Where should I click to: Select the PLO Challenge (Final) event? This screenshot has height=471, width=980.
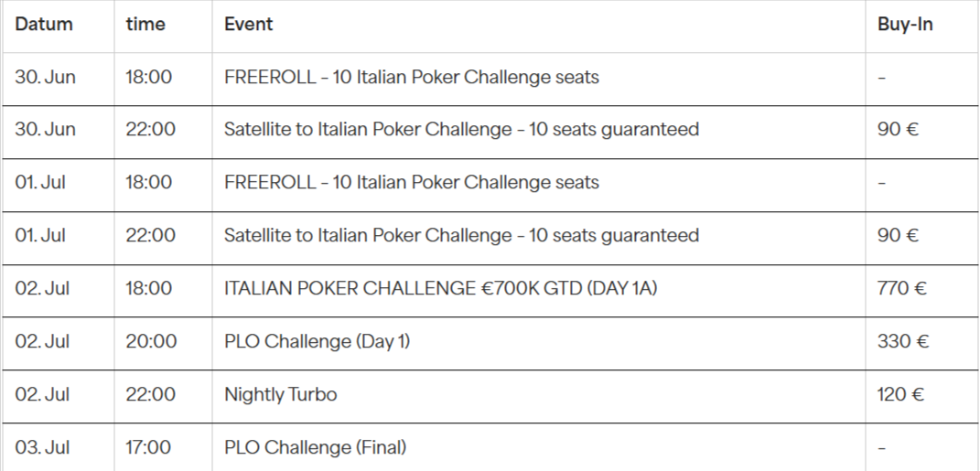[x=315, y=448]
